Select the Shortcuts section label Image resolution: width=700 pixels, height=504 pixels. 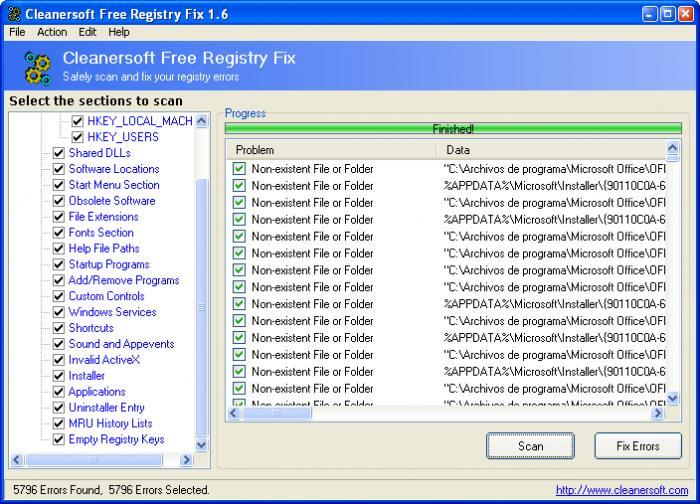pyautogui.click(x=91, y=328)
